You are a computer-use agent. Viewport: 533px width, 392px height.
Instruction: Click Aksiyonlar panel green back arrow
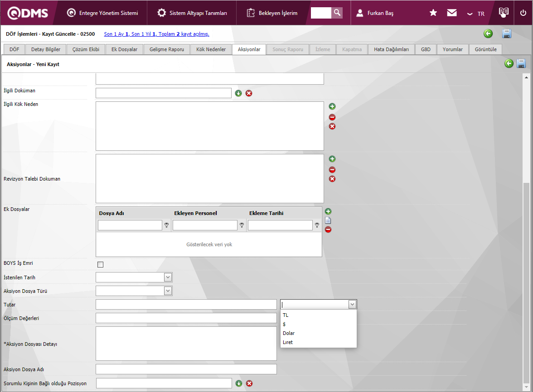pyautogui.click(x=509, y=63)
